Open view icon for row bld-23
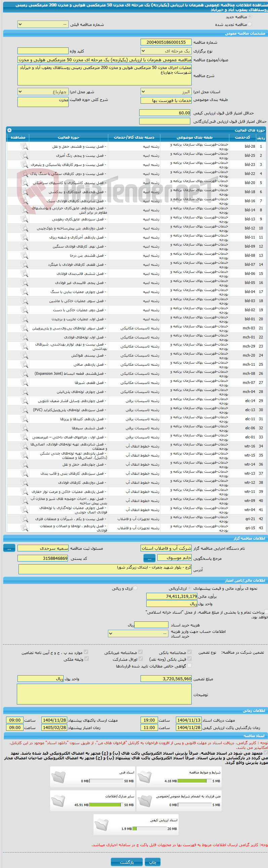The width and height of the screenshot is (268, 868). [24, 165]
